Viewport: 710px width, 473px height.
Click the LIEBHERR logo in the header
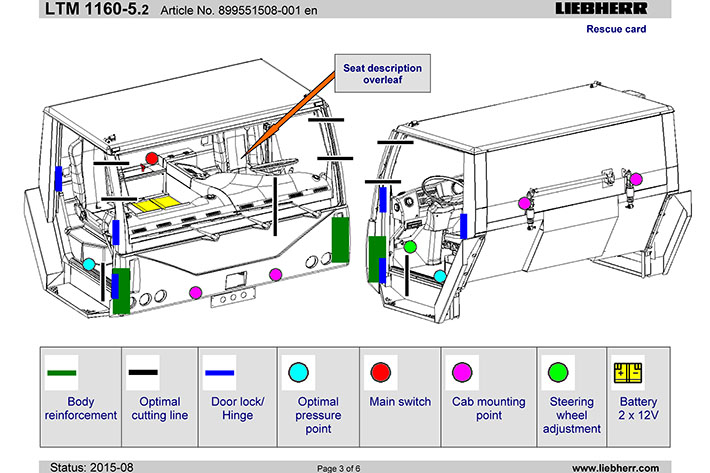pyautogui.click(x=600, y=9)
